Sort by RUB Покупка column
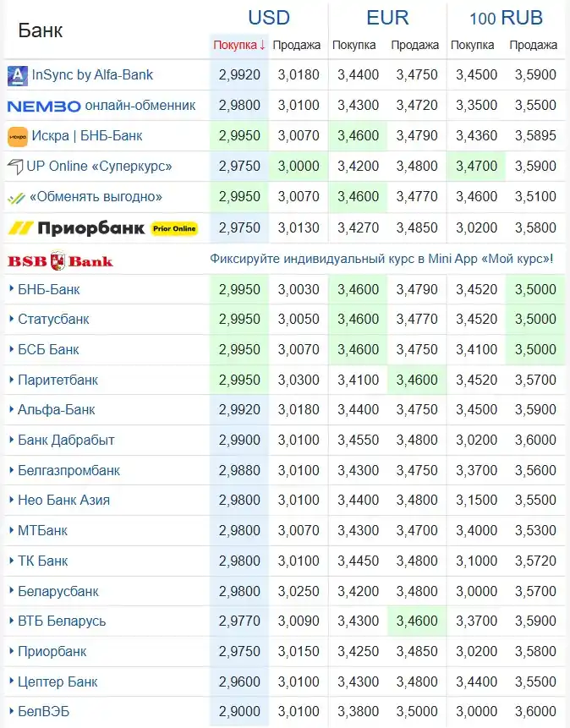The image size is (570, 728). tap(473, 45)
